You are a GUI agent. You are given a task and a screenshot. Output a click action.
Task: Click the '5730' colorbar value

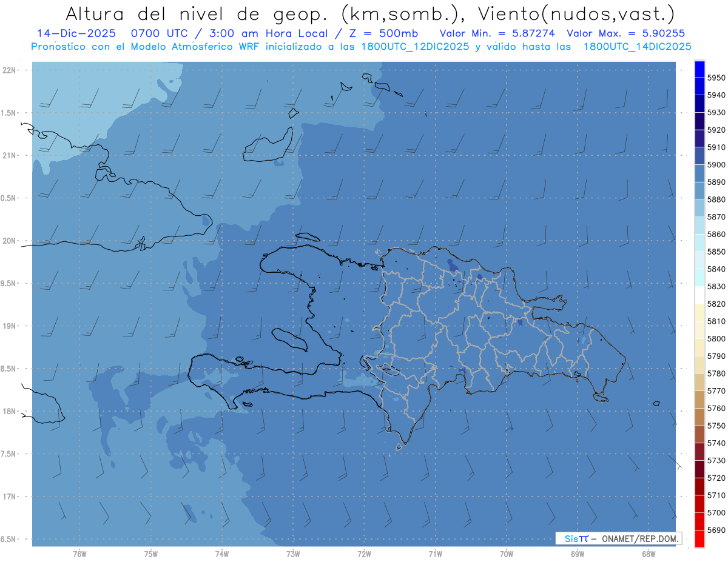716,461
